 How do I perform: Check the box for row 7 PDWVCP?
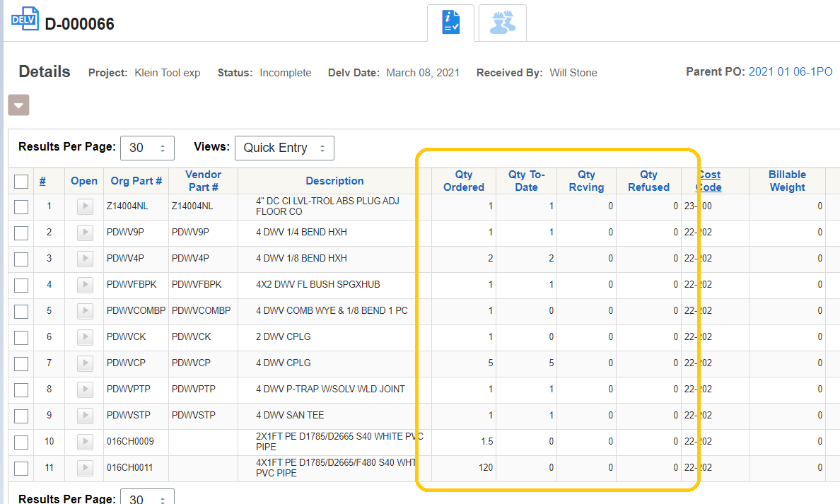[21, 363]
